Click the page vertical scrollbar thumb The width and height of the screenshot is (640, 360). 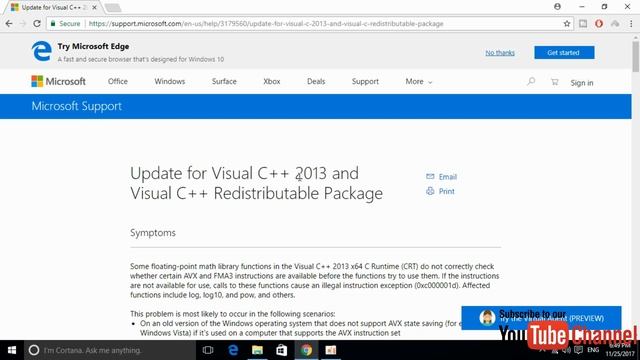pos(636,56)
